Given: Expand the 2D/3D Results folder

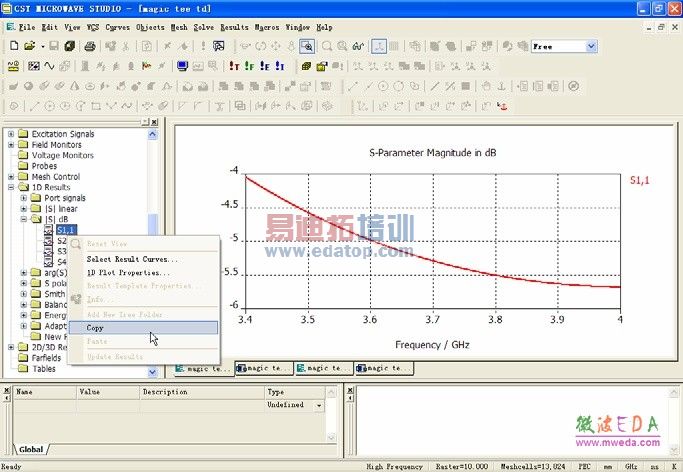Looking at the screenshot, I should pos(11,347).
